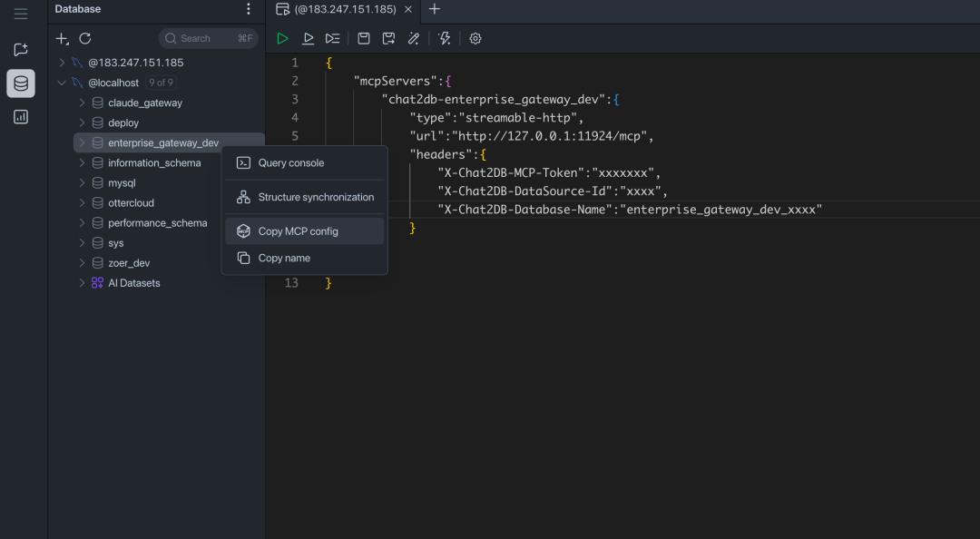Run selected statement icon
The image size is (980, 539).
pyautogui.click(x=309, y=39)
